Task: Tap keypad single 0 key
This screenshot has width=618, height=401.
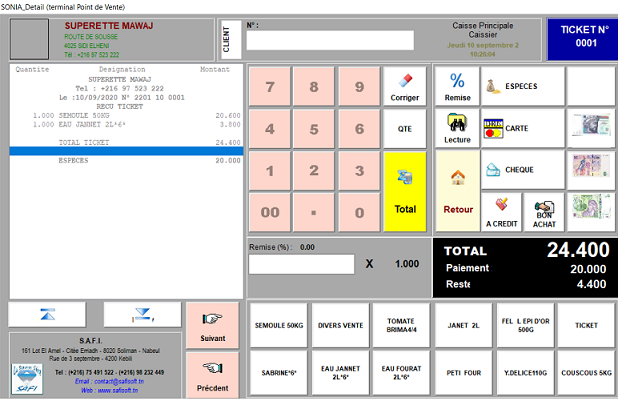Action: click(x=359, y=212)
